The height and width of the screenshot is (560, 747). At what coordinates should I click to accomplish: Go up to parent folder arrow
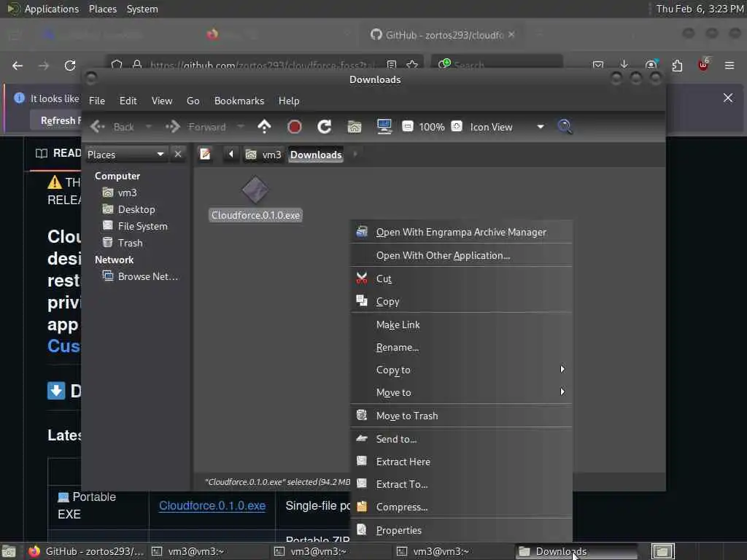pos(264,127)
